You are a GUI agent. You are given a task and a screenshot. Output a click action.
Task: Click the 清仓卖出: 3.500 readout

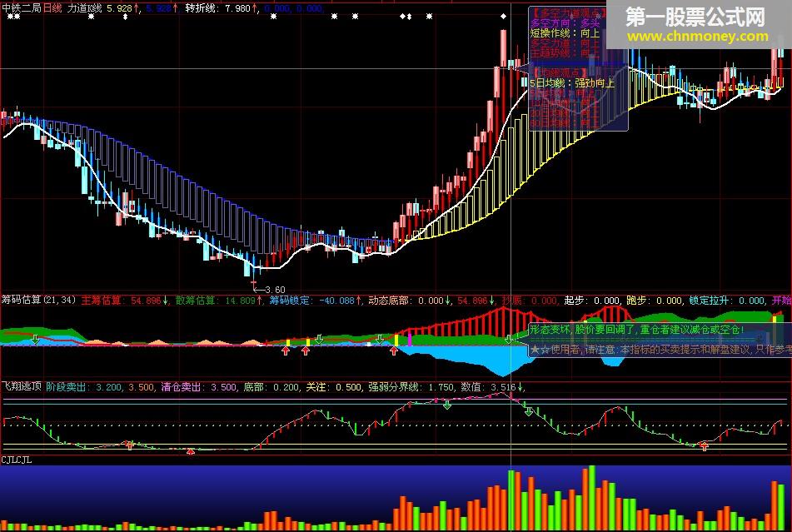coord(198,387)
